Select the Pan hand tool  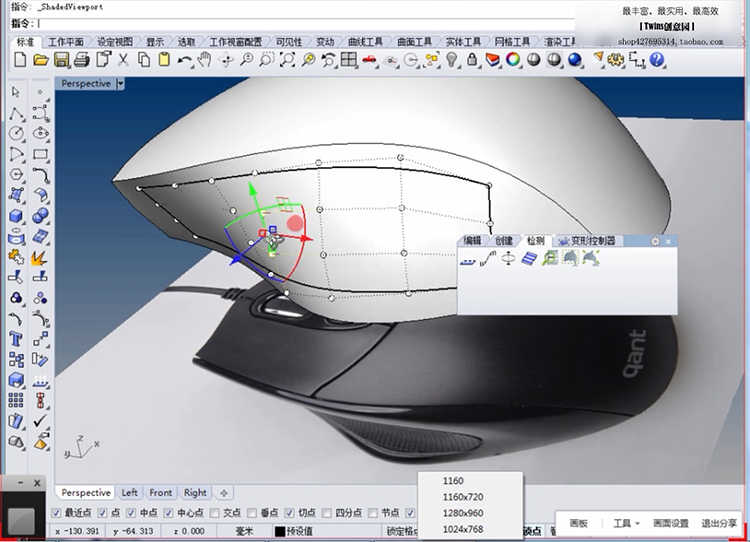205,60
